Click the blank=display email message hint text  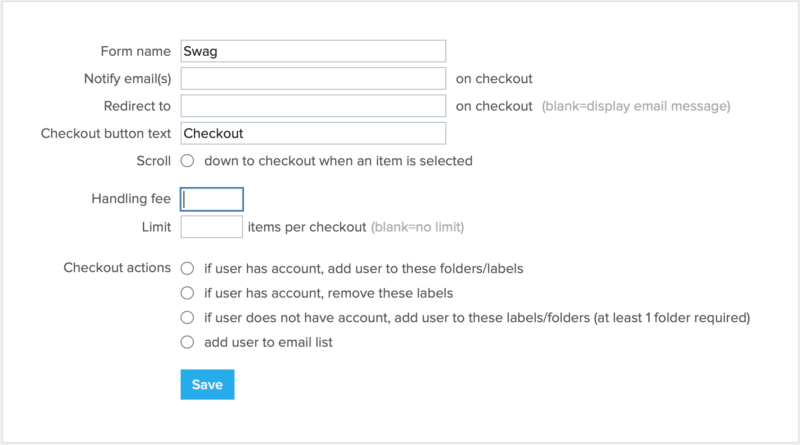636,106
